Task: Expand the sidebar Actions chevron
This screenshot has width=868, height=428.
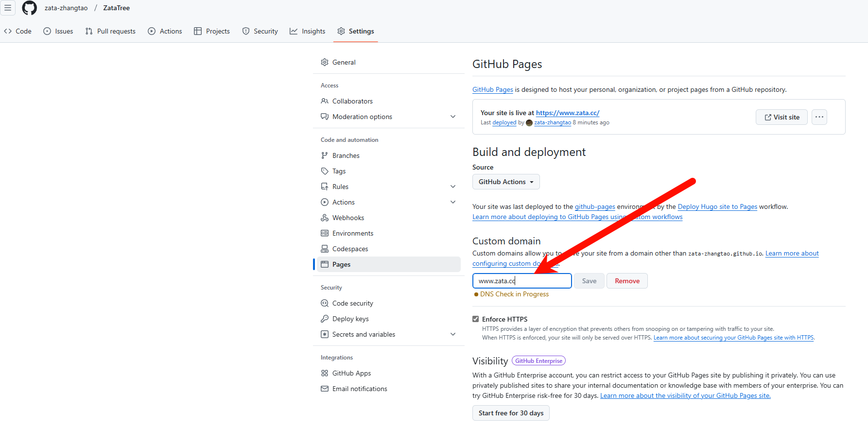Action: coord(453,202)
